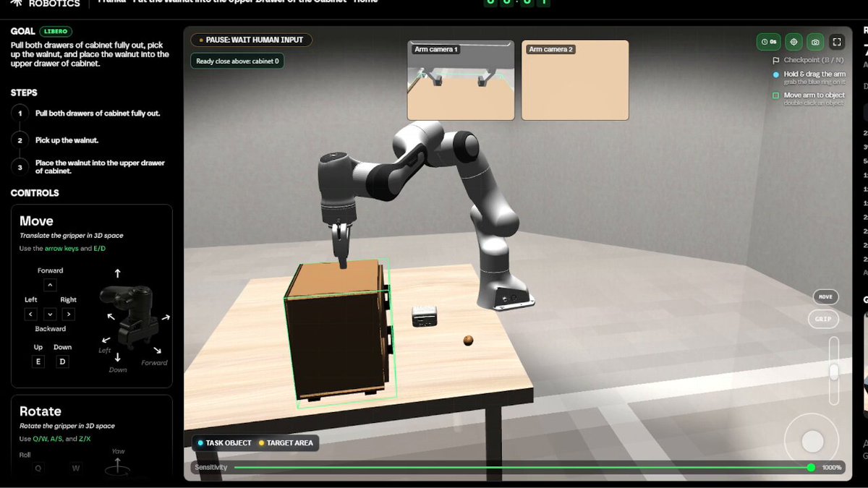Select the GRIP mode button
868x488 pixels.
pos(823,319)
